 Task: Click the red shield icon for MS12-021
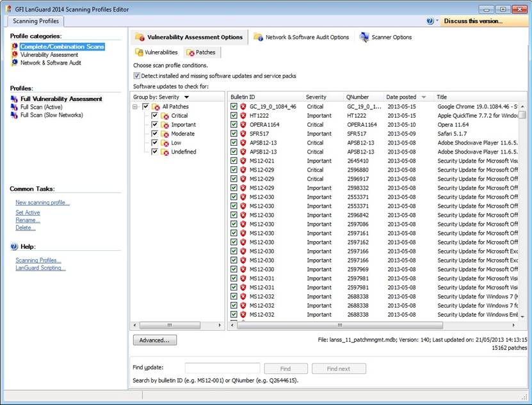(243, 161)
